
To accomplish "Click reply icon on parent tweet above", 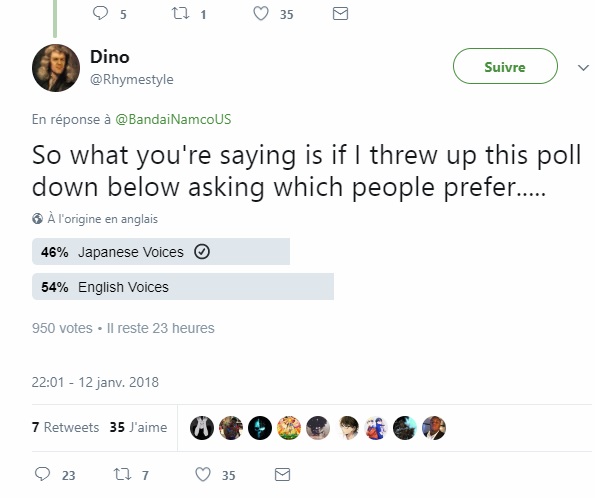I will pyautogui.click(x=100, y=13).
